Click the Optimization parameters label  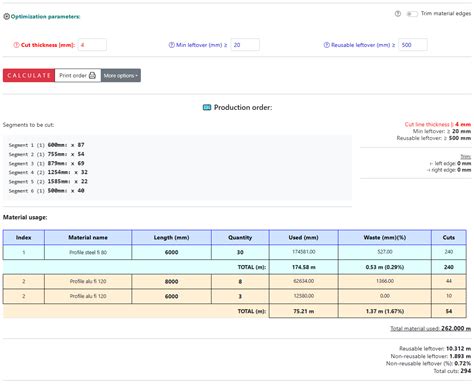tap(45, 16)
